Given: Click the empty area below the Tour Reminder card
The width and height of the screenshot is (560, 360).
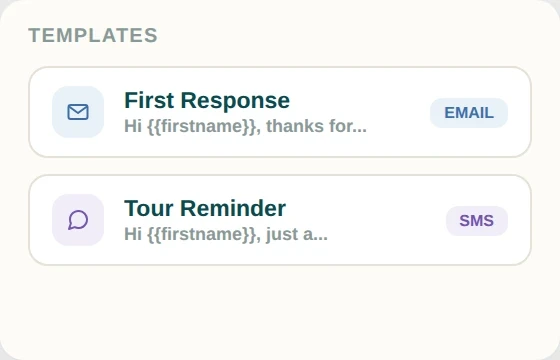Looking at the screenshot, I should (280, 311).
